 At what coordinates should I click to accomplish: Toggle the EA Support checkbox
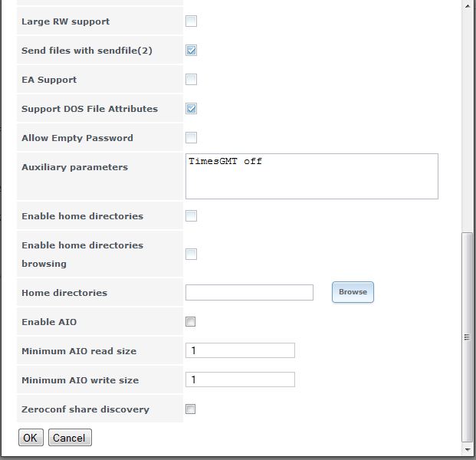click(x=191, y=80)
